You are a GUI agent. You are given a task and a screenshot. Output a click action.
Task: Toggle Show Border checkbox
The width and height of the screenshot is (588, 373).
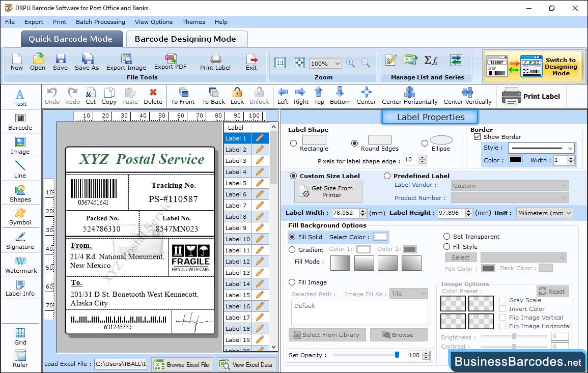click(x=477, y=137)
